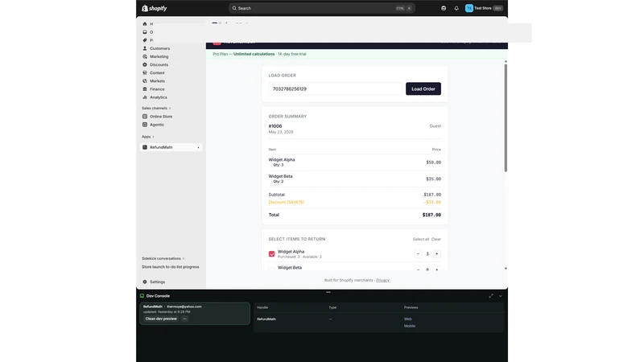
Task: Click the Customers person icon
Action: [x=145, y=48]
